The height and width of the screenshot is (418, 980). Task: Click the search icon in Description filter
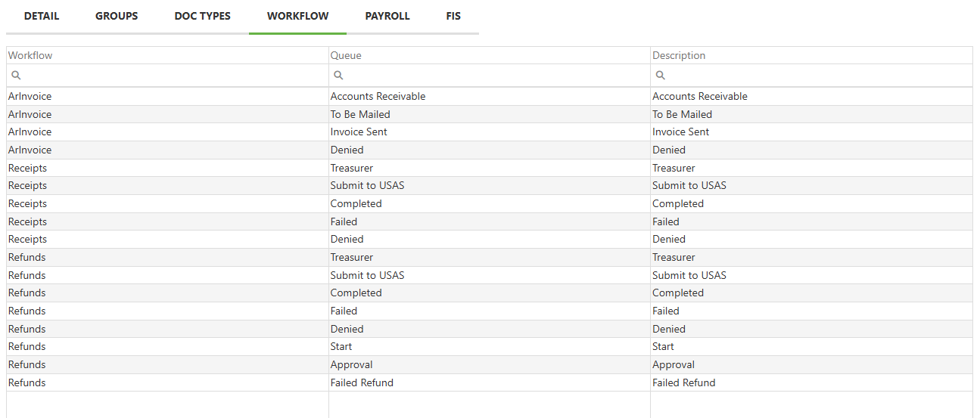tap(661, 76)
